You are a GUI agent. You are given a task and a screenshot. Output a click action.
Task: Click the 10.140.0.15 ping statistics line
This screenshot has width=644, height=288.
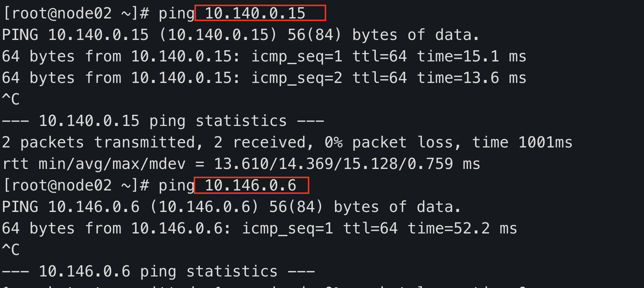[x=163, y=121]
